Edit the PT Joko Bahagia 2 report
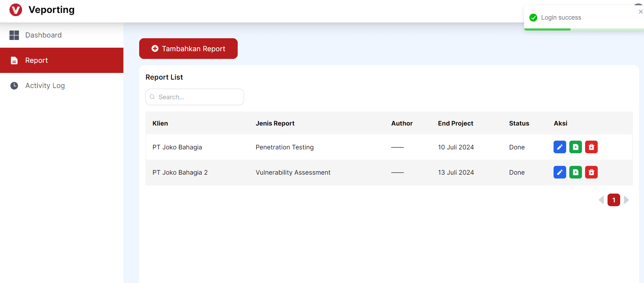644x283 pixels. click(x=560, y=172)
